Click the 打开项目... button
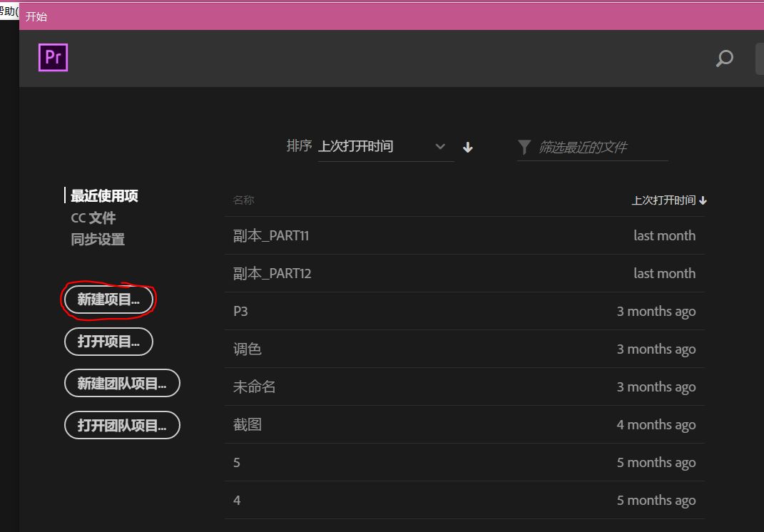The height and width of the screenshot is (532, 764). [x=108, y=342]
